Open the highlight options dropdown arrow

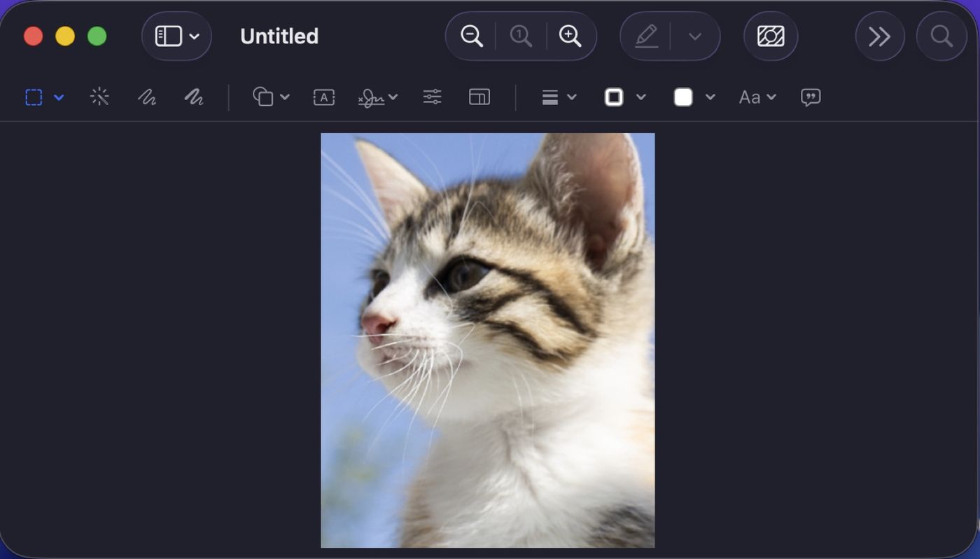[694, 36]
